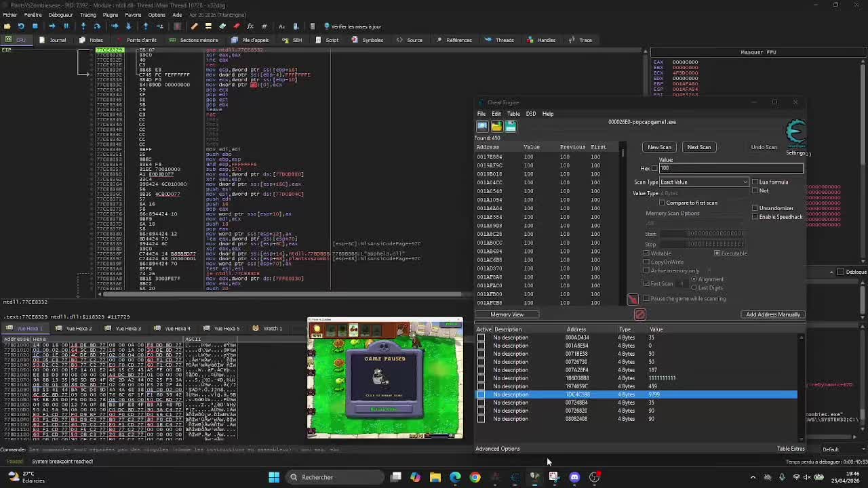Open Memory View in Cheat Engine
Image resolution: width=868 pixels, height=488 pixels.
[507, 314]
